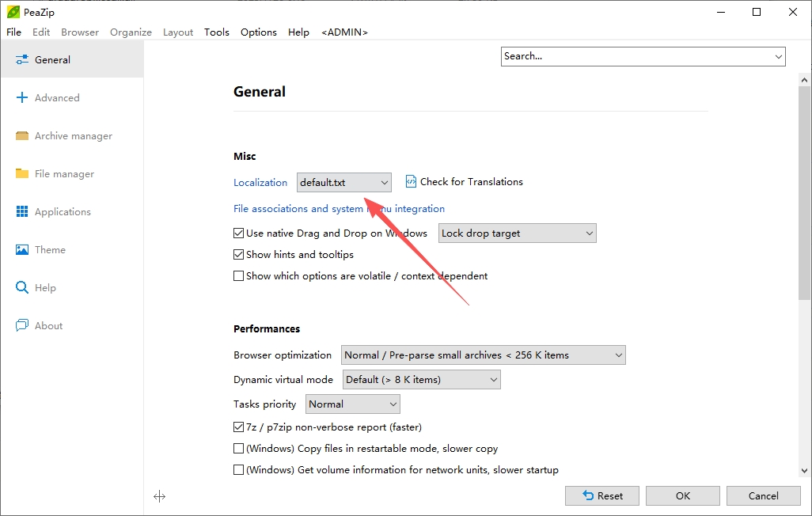Select the Advanced plus icon

pyautogui.click(x=21, y=97)
